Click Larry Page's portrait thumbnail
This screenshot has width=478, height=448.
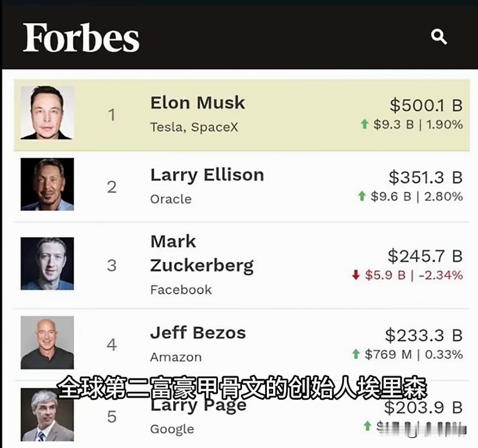(47, 415)
